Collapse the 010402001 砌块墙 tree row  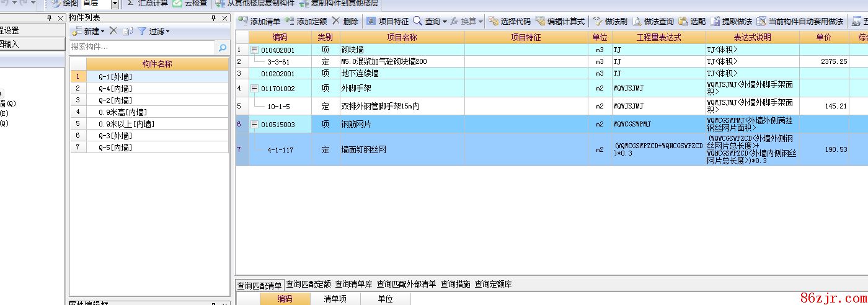click(254, 50)
